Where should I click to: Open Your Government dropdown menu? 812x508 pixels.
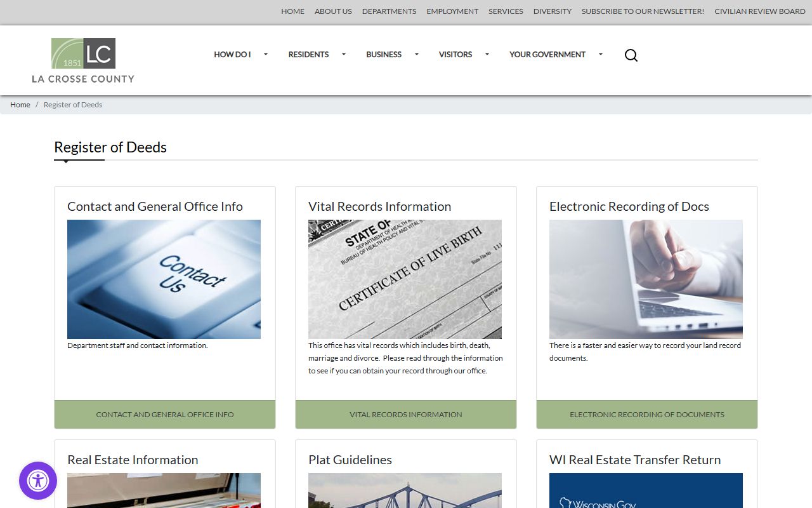pos(601,55)
